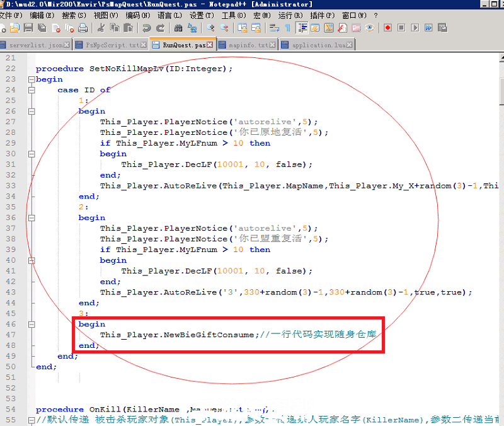Toggle synchronized vertical scrolling icon
The height and width of the screenshot is (426, 504).
[x=243, y=28]
